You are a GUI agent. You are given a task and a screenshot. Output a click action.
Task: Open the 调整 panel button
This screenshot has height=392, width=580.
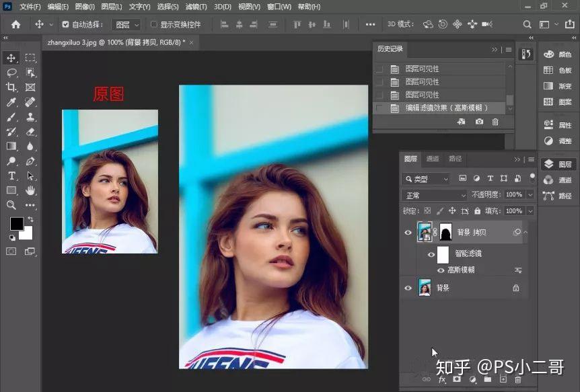(x=559, y=141)
